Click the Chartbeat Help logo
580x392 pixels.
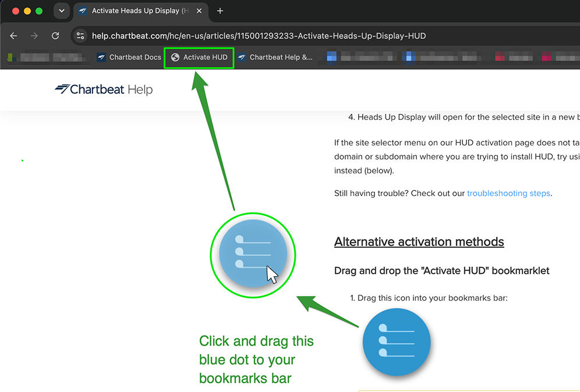point(104,90)
